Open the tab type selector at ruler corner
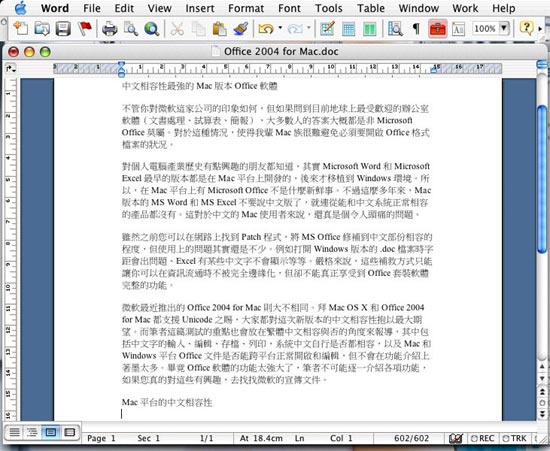Image resolution: width=550 pixels, height=451 pixels. point(11,68)
